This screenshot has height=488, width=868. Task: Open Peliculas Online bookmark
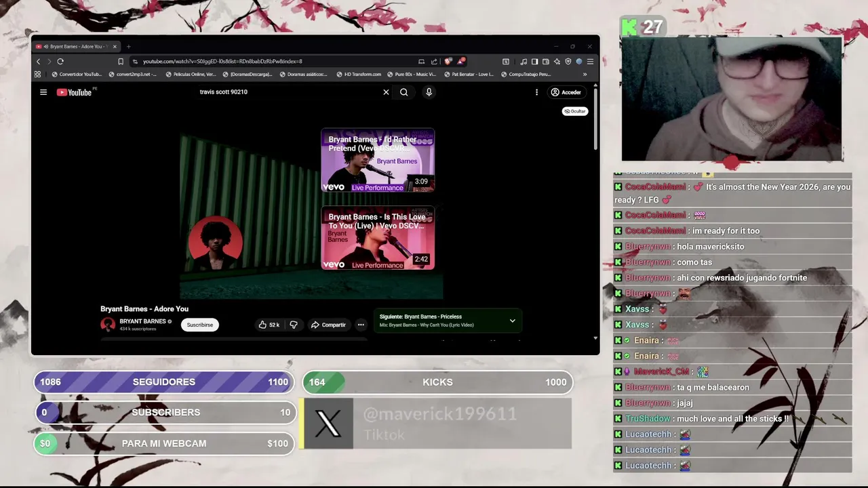click(191, 75)
